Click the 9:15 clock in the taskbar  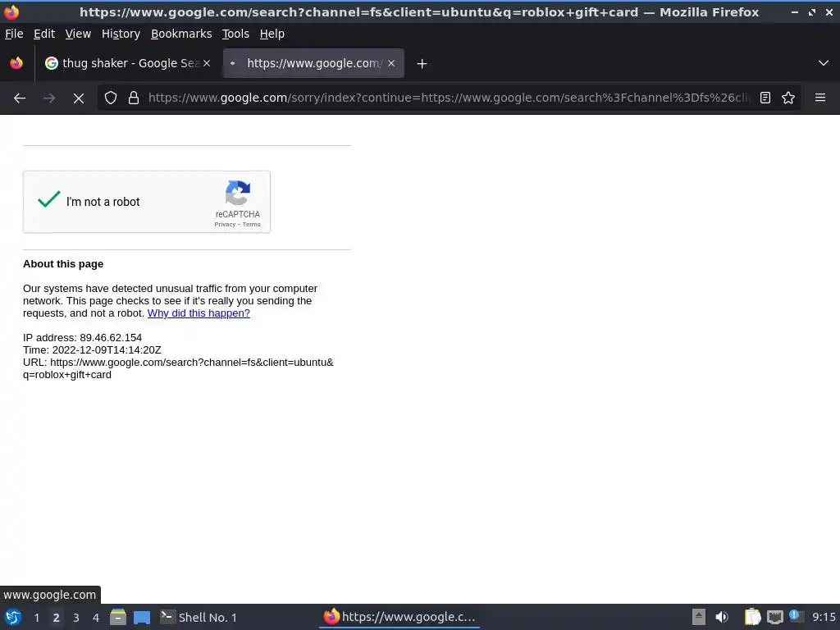coord(824,617)
